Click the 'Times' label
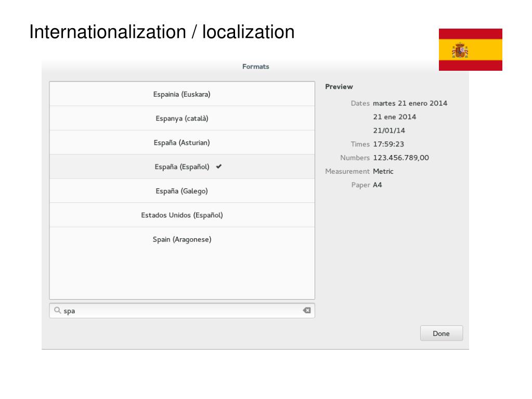This screenshot has height=399, width=532. point(360,144)
